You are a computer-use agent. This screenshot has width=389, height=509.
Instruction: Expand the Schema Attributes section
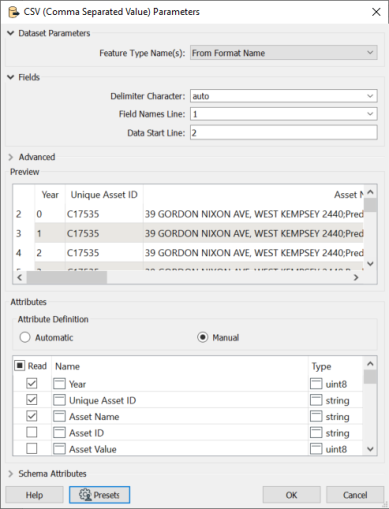(x=11, y=474)
